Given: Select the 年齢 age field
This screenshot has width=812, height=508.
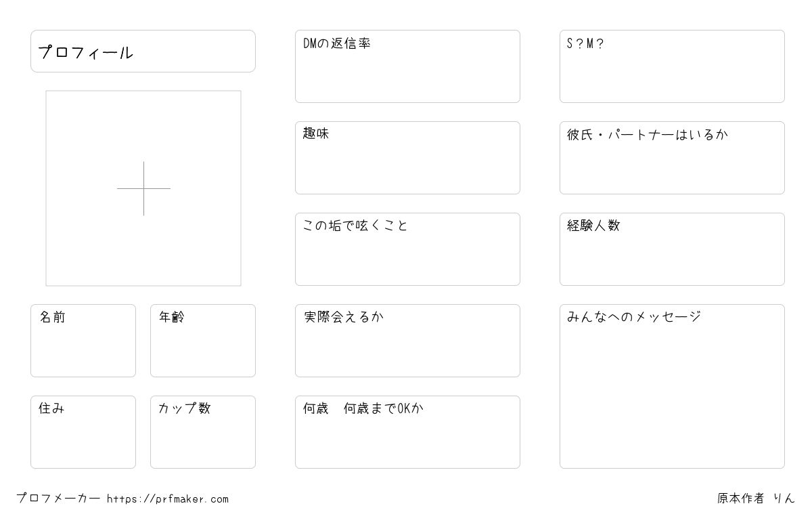Looking at the screenshot, I should click(x=203, y=341).
